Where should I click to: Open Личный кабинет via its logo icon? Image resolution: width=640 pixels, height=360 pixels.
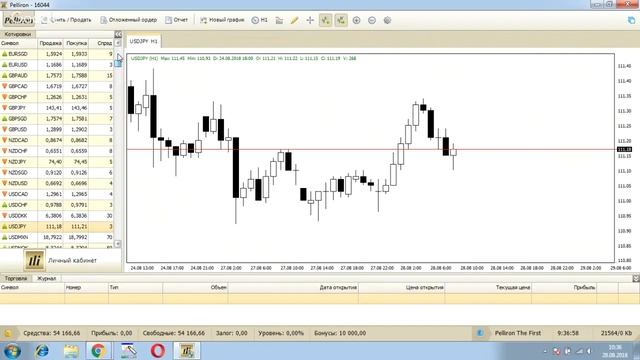pos(34,260)
